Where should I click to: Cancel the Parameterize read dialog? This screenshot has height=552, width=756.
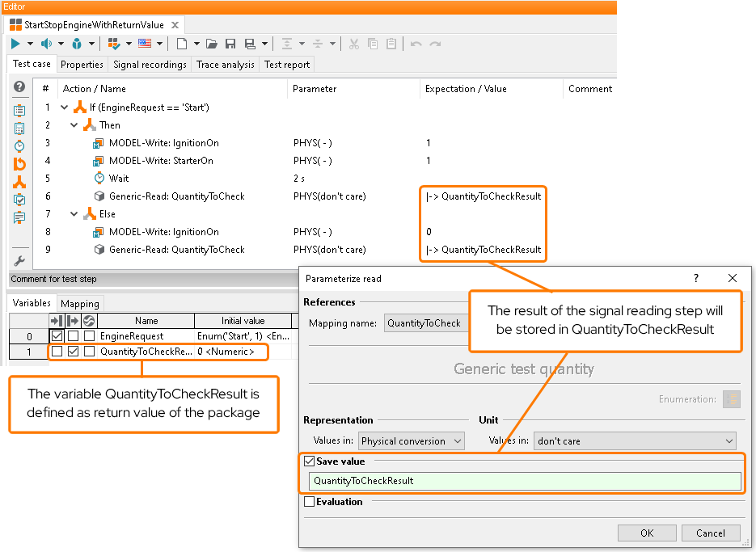[711, 533]
